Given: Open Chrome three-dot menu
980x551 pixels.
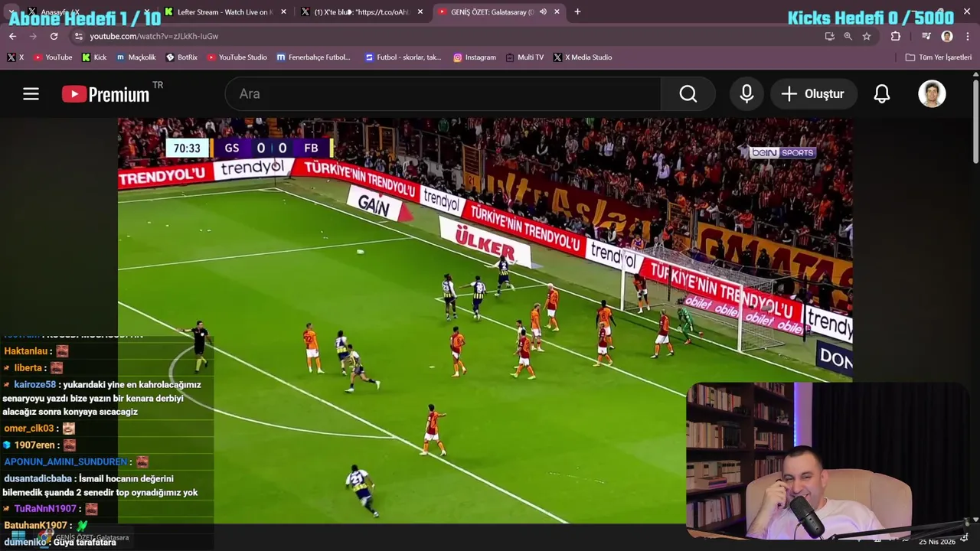Looking at the screenshot, I should pos(968,36).
